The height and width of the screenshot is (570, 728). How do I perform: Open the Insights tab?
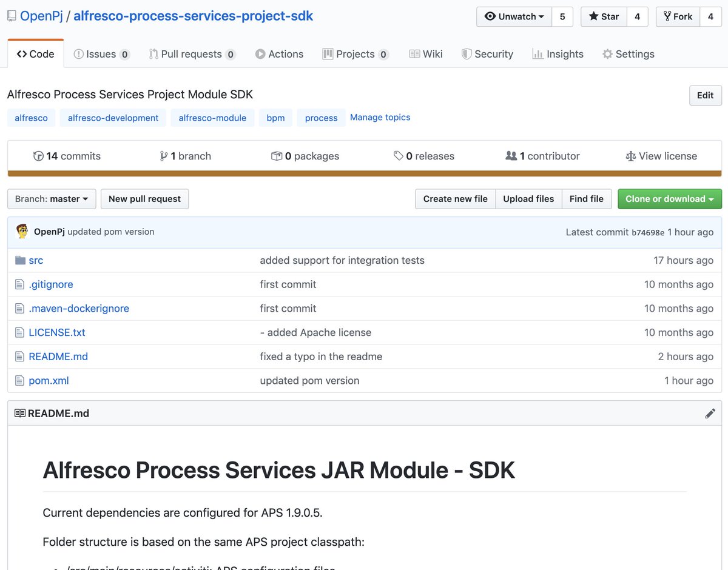point(558,54)
